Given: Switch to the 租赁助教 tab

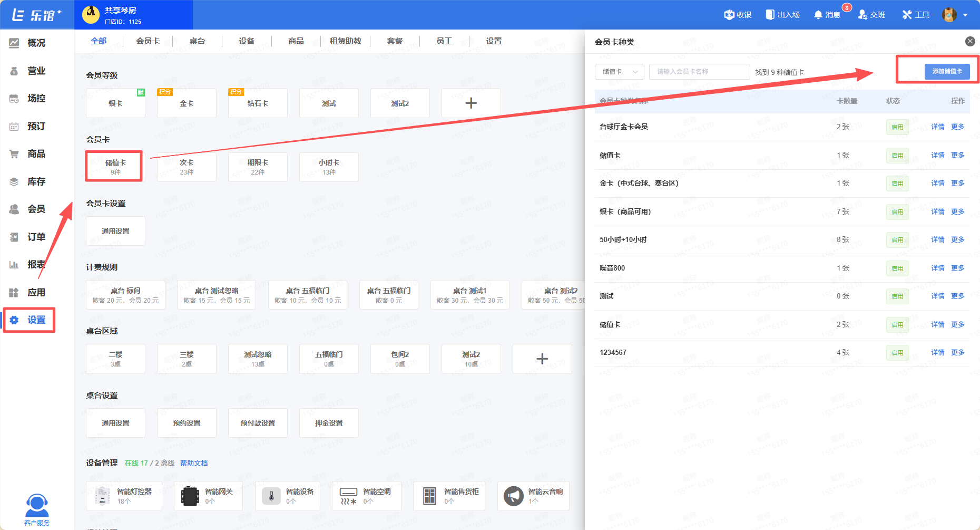Looking at the screenshot, I should point(345,41).
